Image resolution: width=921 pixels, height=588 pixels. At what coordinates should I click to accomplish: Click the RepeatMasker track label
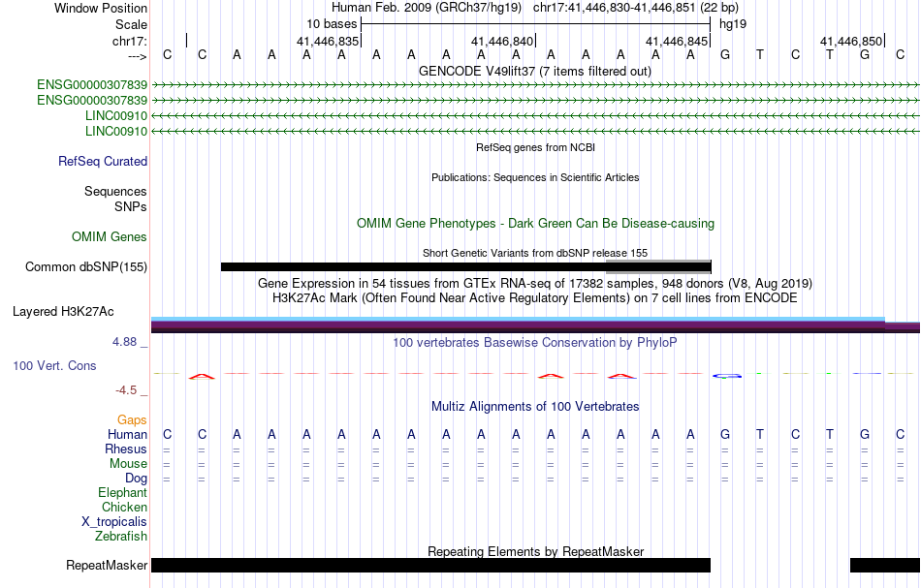pos(107,565)
